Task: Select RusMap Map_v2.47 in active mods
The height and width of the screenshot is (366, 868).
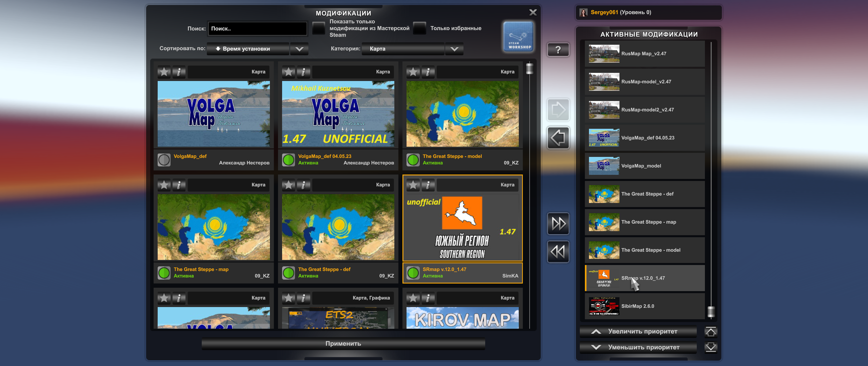Action: click(x=645, y=54)
